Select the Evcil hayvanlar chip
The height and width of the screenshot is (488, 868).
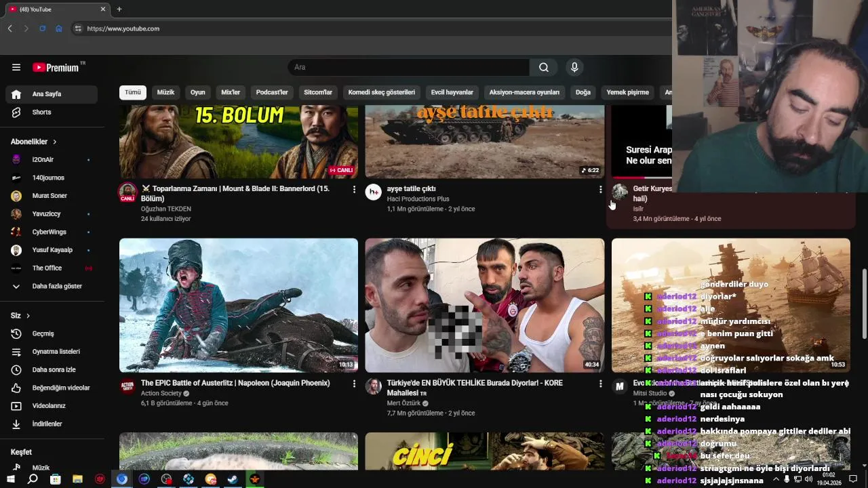pos(452,92)
